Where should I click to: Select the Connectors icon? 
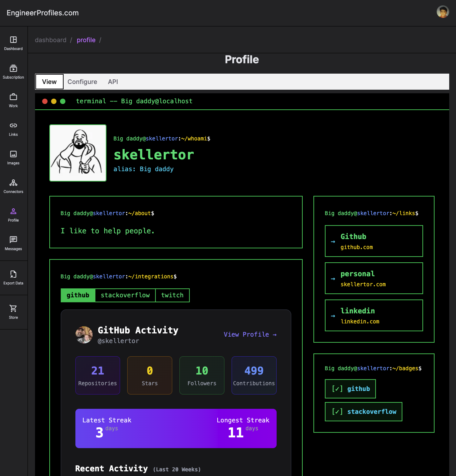point(13,183)
